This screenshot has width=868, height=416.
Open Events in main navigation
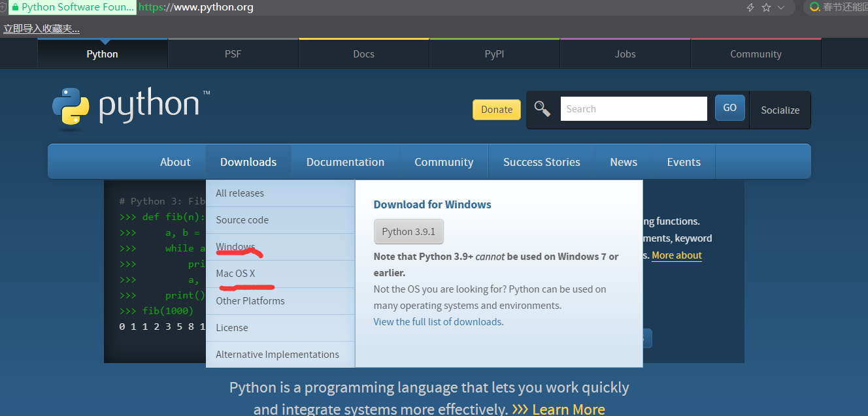pos(684,162)
